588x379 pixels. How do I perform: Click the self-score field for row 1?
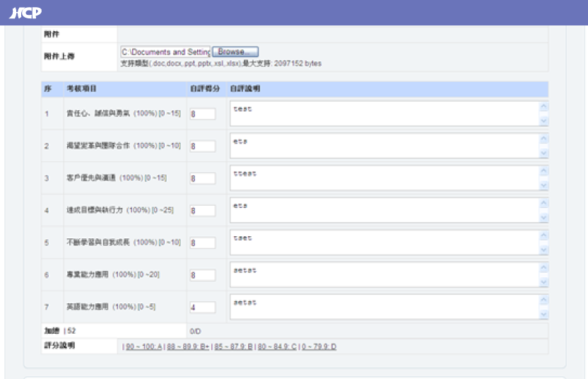[x=202, y=114]
